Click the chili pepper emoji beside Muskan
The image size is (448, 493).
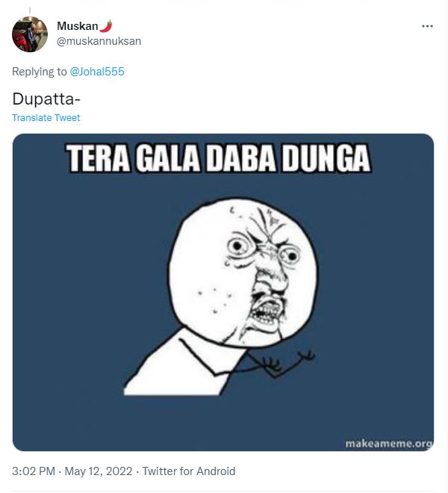tap(106, 26)
